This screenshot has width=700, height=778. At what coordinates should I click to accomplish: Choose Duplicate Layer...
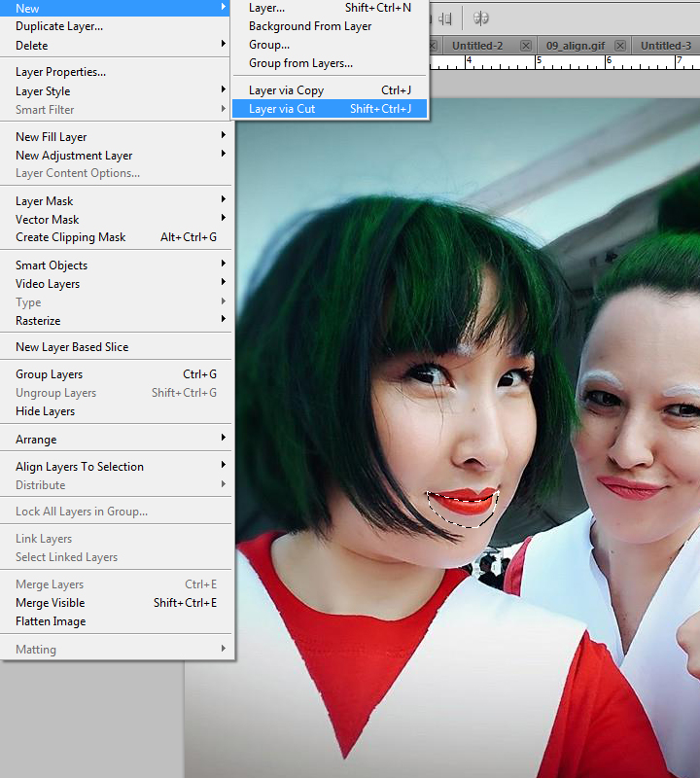[115, 26]
